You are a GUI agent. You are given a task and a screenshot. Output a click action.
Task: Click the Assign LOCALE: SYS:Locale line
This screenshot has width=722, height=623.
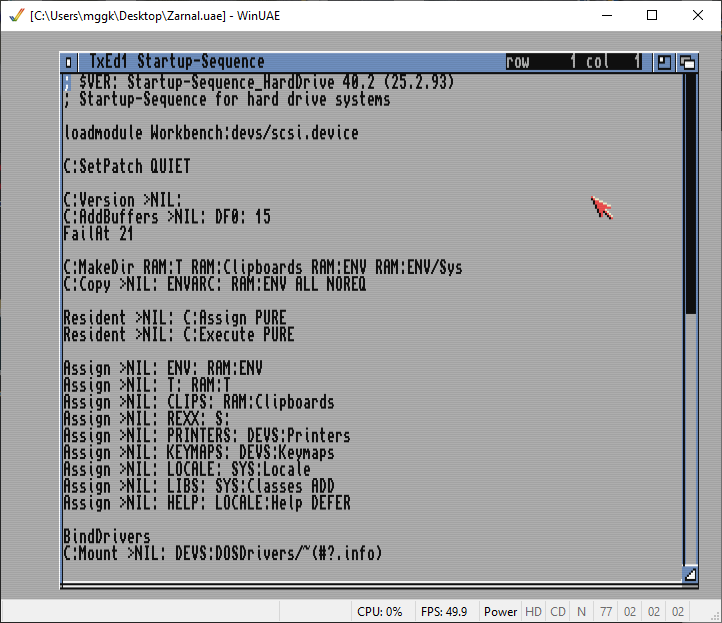[187, 469]
